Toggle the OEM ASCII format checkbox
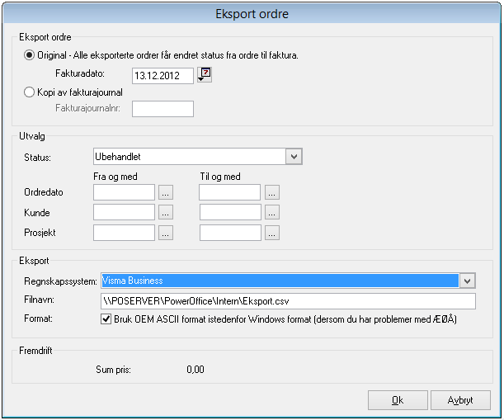This screenshot has height=420, width=504. (x=106, y=319)
